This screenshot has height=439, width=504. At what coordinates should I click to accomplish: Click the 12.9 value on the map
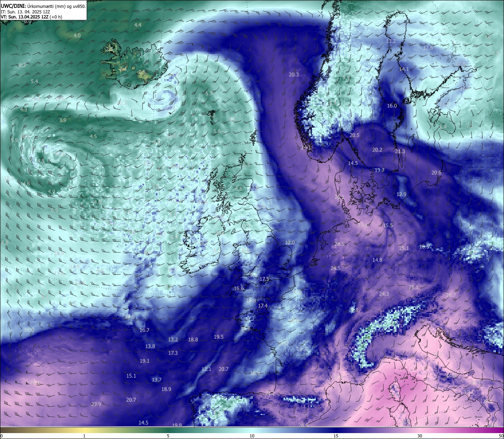click(x=401, y=194)
